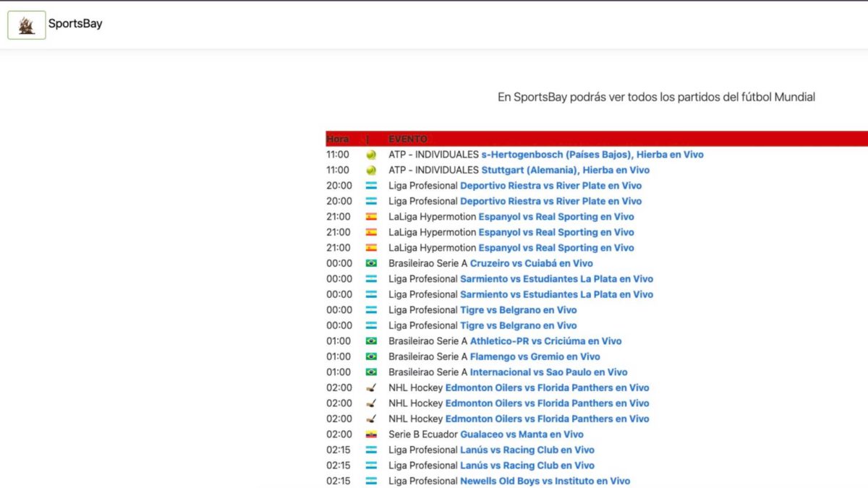The image size is (868, 488).
Task: Click the 01:00 time in Internacional row
Action: (x=339, y=372)
